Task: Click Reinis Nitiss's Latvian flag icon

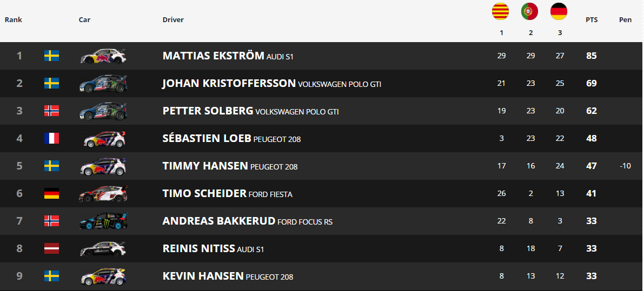Action: click(x=52, y=248)
